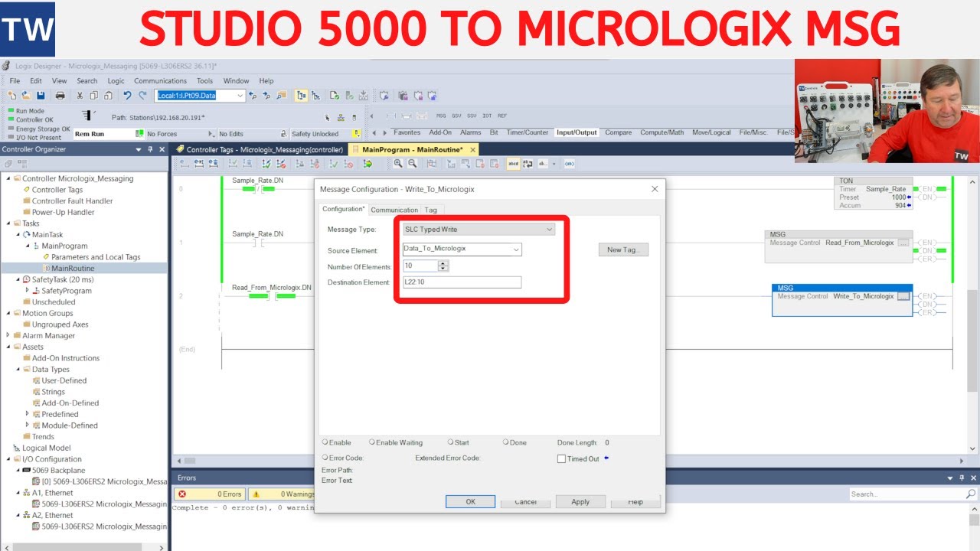Click the search icon in Errors panel
The image size is (980, 551).
(972, 494)
